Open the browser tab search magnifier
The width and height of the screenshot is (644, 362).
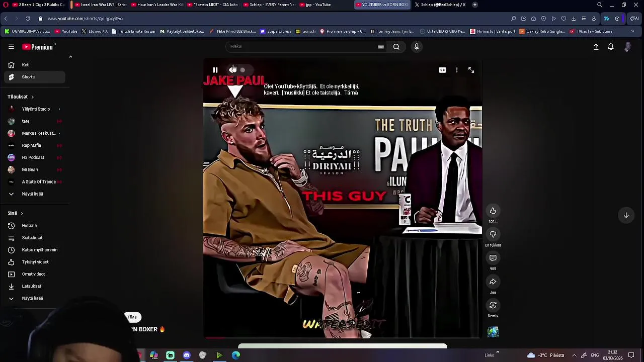600,5
